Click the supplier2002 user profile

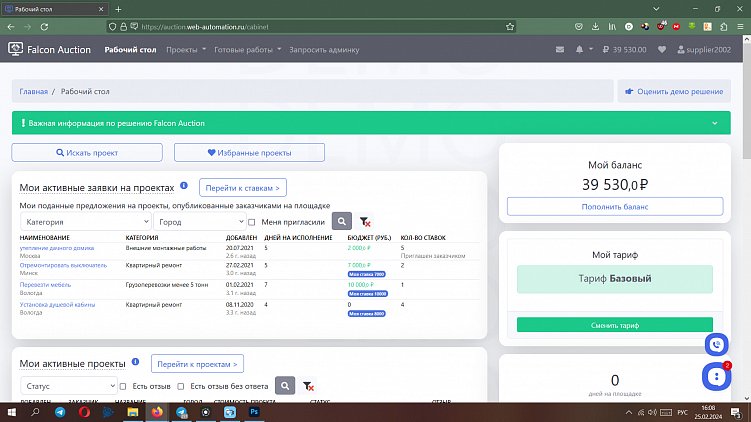pos(704,49)
